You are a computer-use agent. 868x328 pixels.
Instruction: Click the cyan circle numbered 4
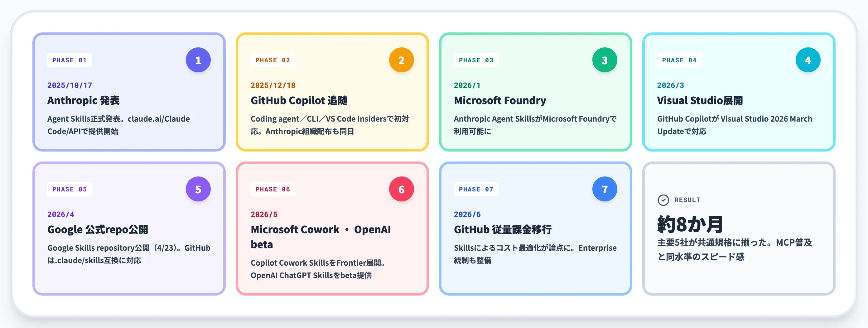pyautogui.click(x=808, y=60)
